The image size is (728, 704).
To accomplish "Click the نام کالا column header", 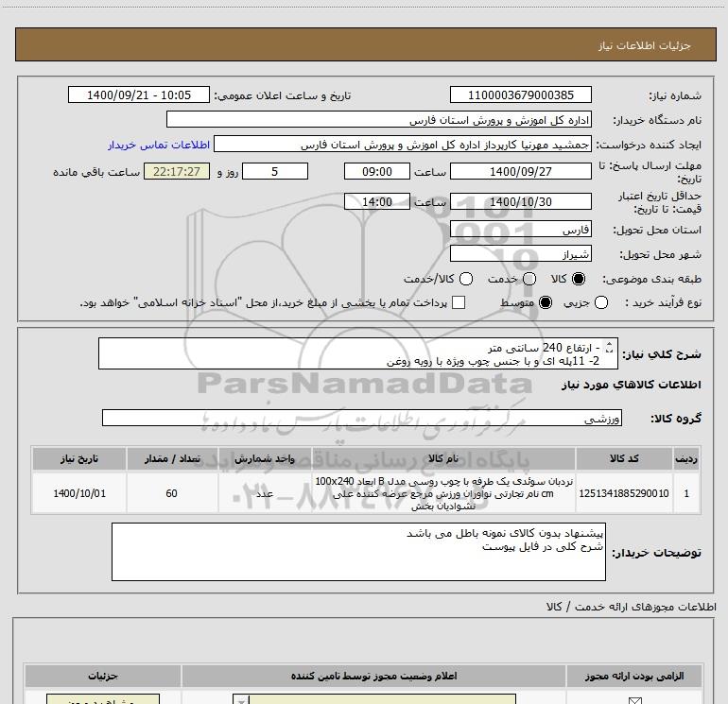I will [x=443, y=458].
